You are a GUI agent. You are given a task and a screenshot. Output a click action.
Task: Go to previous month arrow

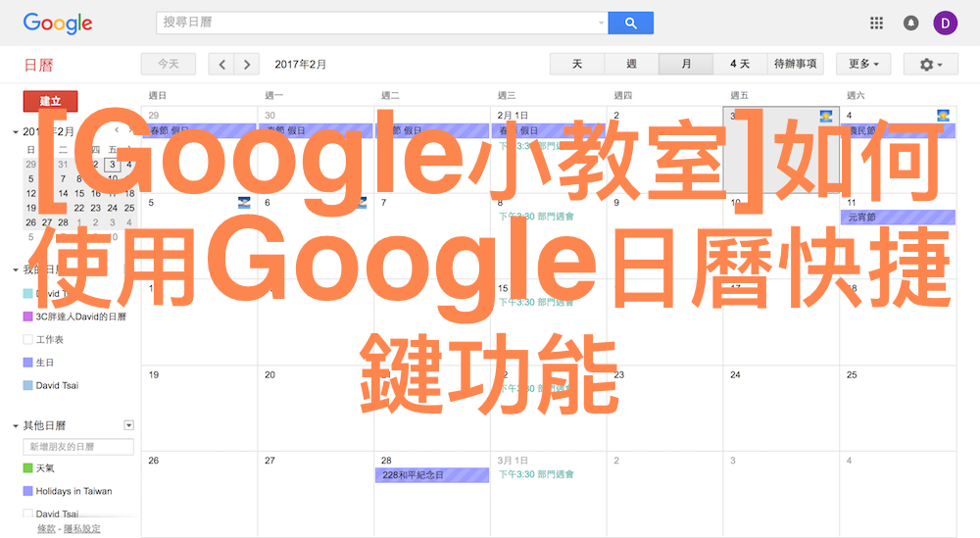click(x=221, y=64)
